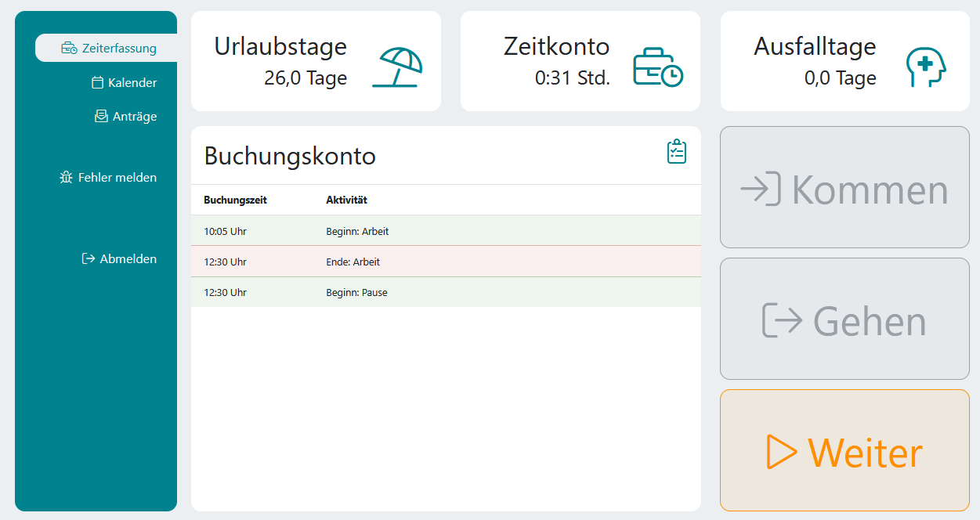The width and height of the screenshot is (980, 520).
Task: Click the orange play triangle icon
Action: pyautogui.click(x=781, y=452)
